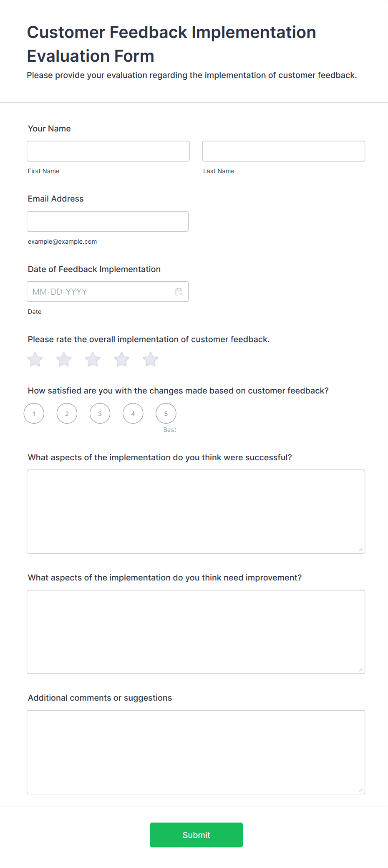Click into the Last Name field

pyautogui.click(x=283, y=151)
